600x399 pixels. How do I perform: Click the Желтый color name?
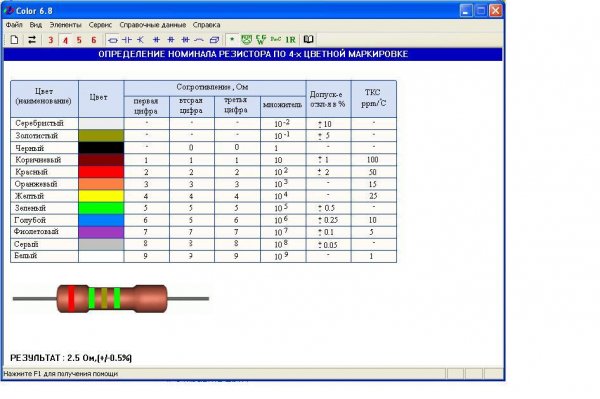pos(29,196)
